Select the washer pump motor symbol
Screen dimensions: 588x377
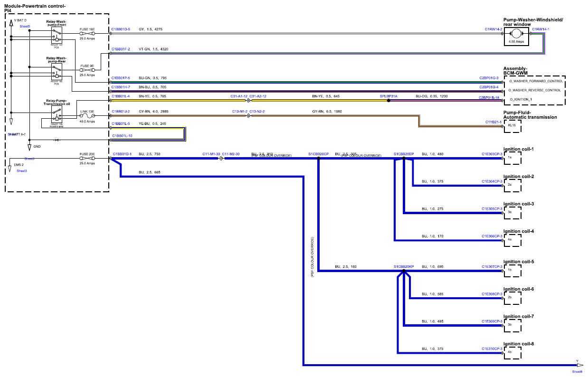click(x=517, y=35)
